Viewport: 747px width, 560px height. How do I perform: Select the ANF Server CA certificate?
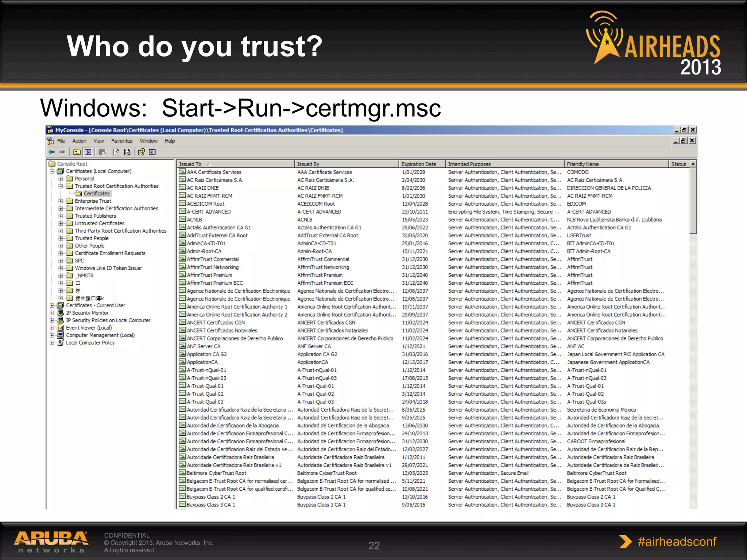click(204, 346)
